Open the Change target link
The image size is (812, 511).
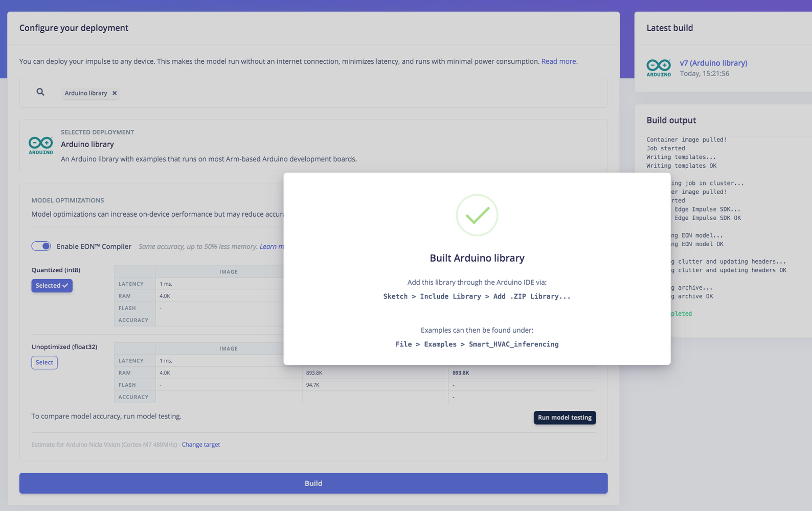click(x=201, y=445)
